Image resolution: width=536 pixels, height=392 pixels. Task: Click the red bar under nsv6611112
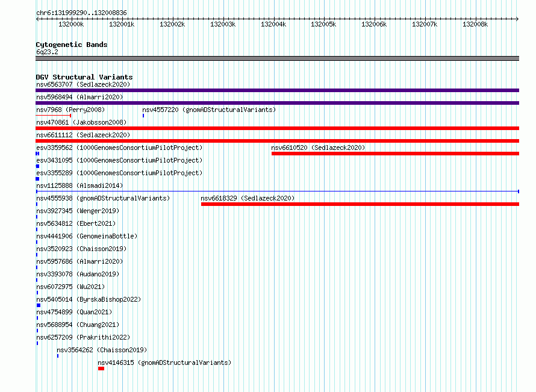tap(277, 141)
